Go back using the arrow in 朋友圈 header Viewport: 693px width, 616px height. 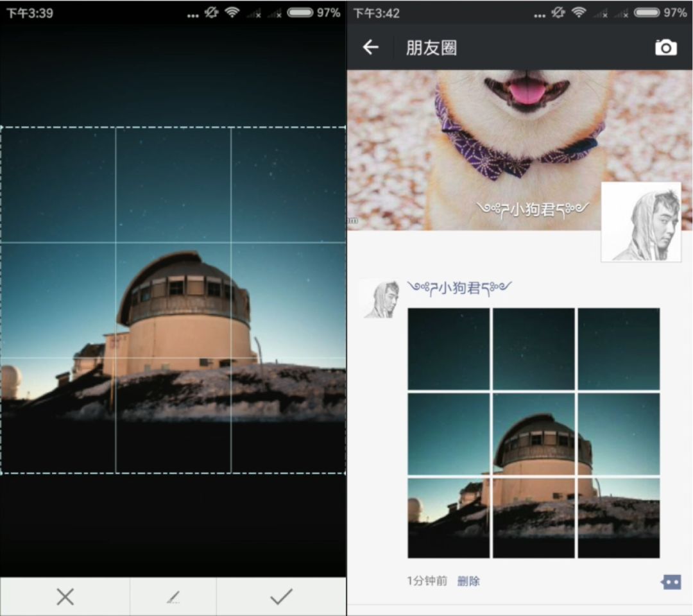click(370, 47)
